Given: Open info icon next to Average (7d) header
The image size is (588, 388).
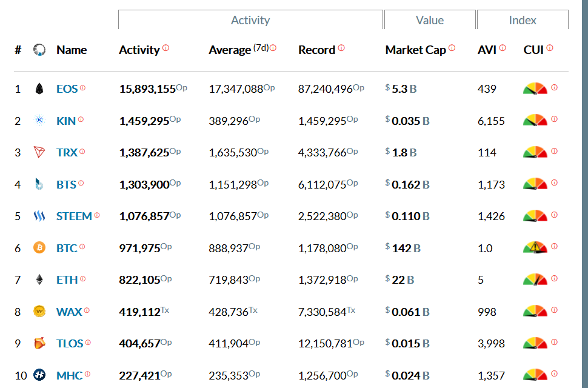Looking at the screenshot, I should [x=273, y=48].
